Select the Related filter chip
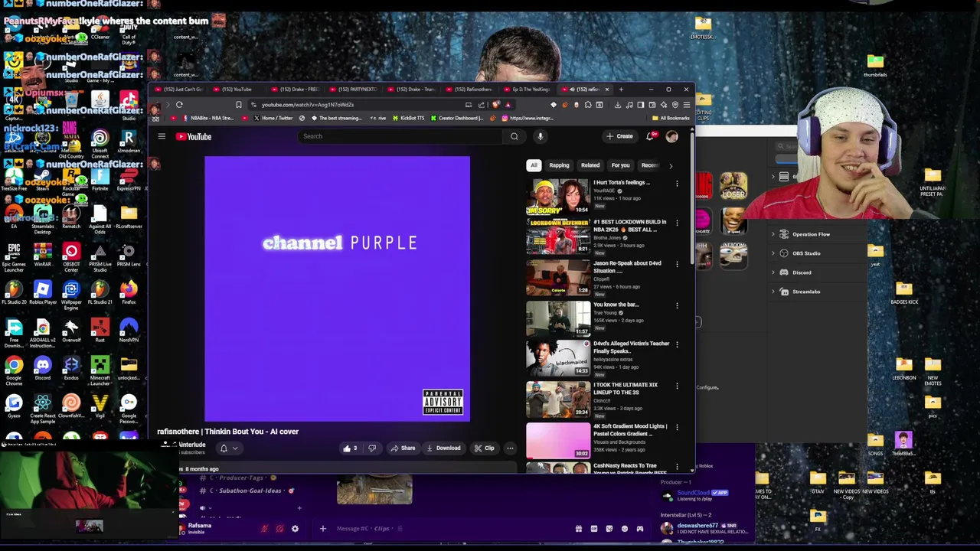Viewport: 980px width, 551px height. pyautogui.click(x=590, y=165)
